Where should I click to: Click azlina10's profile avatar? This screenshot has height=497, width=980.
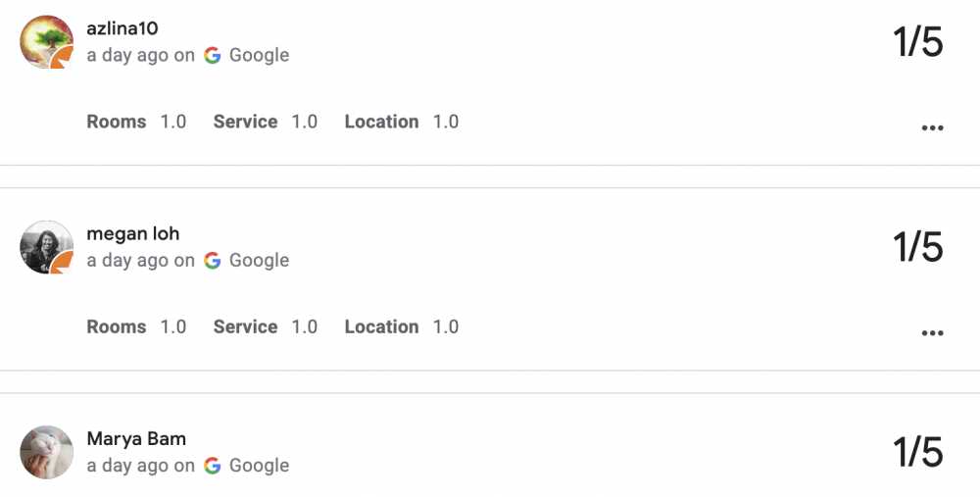[46, 42]
